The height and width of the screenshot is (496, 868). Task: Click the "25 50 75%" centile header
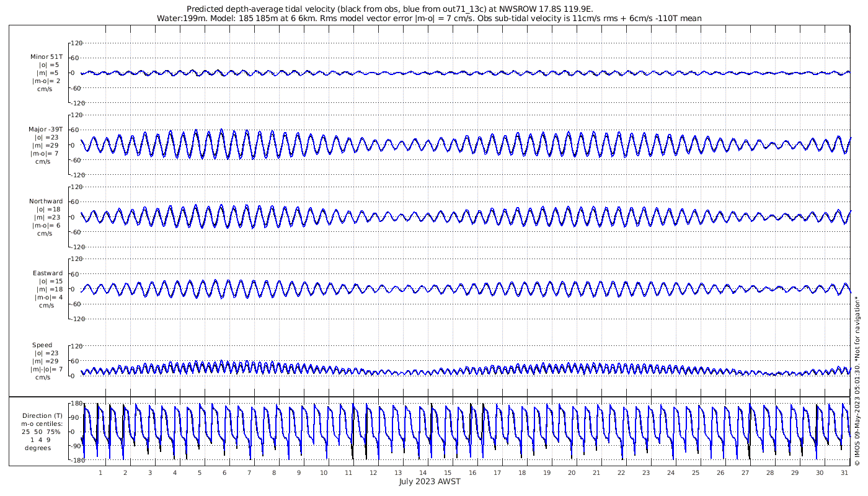click(x=42, y=432)
